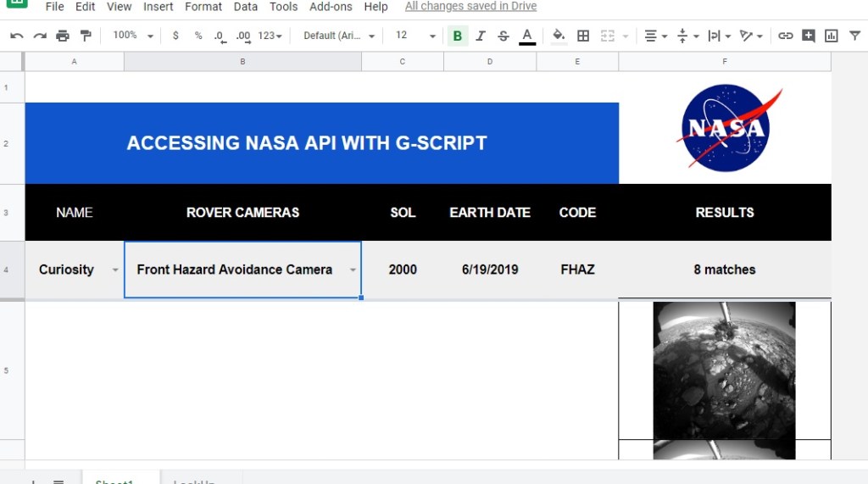Open the fill color picker
Image resolution: width=868 pixels, height=484 pixels.
tap(558, 36)
